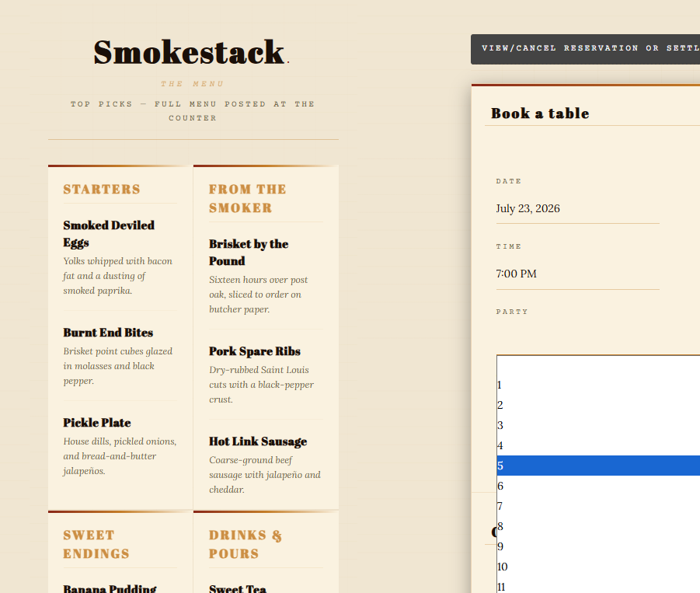Choose the highlighted option 5
This screenshot has width=700, height=593.
598,466
